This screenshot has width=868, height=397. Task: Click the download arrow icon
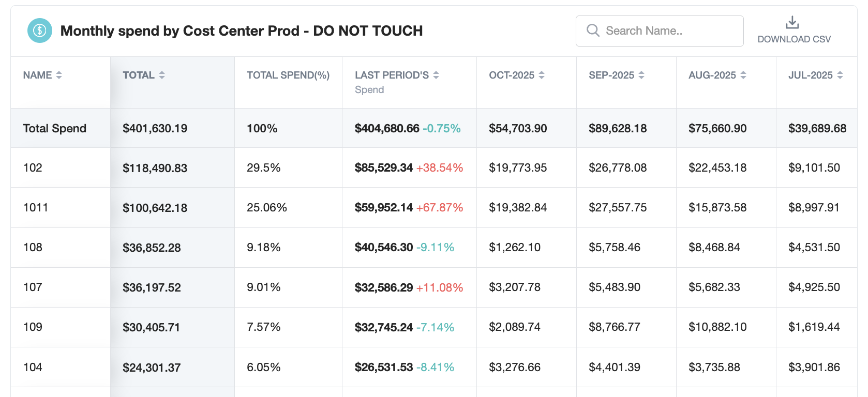(x=792, y=22)
